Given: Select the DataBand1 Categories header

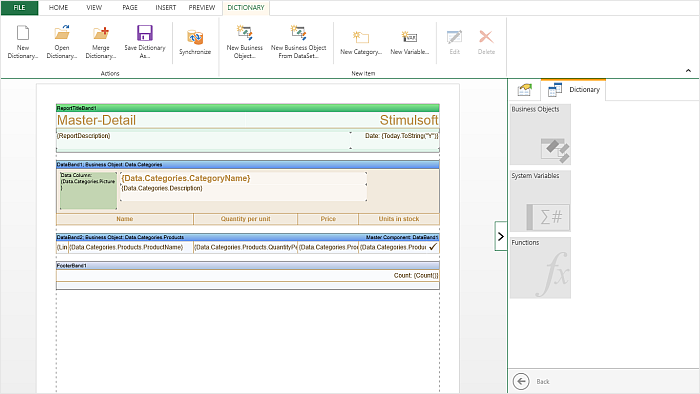Looking at the screenshot, I should [x=248, y=165].
